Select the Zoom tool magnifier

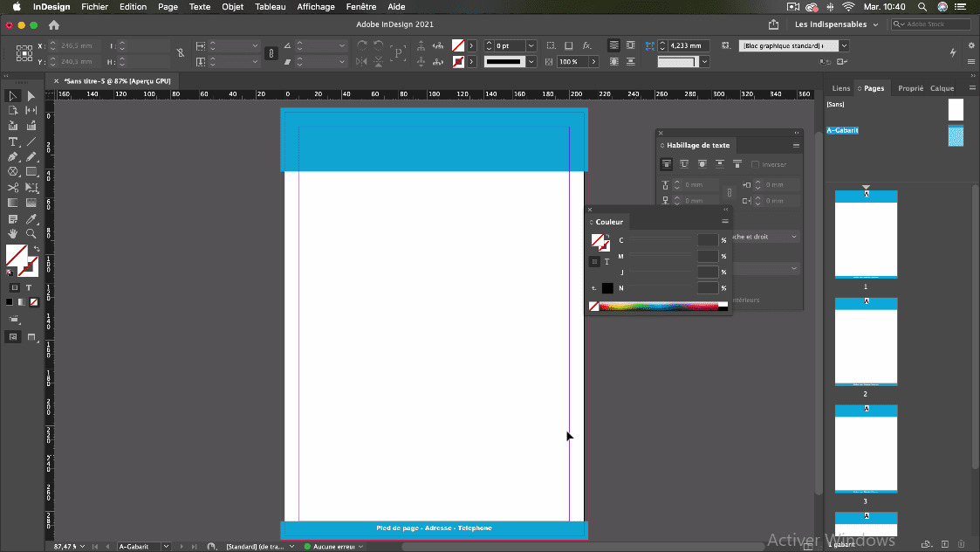click(31, 233)
